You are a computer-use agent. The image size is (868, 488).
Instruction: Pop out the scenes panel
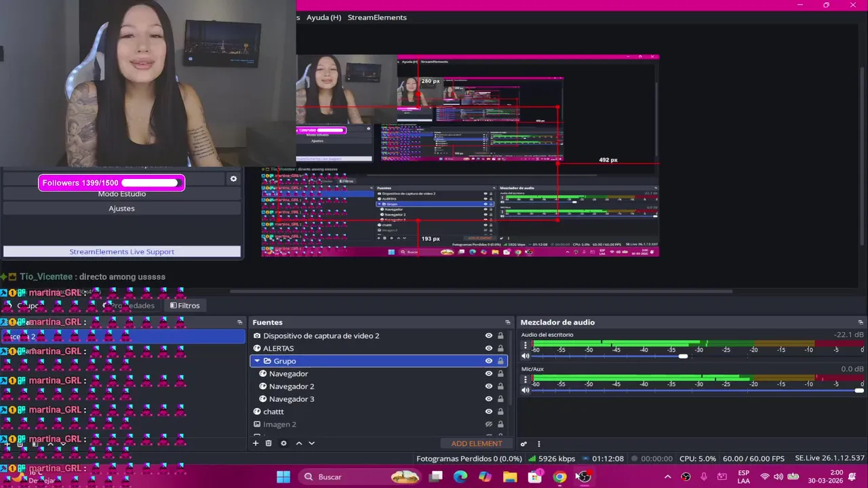(239, 323)
